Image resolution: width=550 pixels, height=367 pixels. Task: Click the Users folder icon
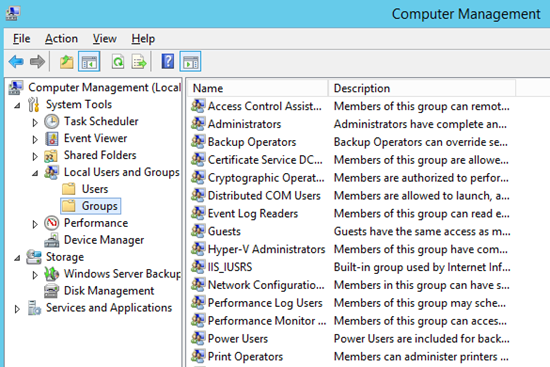point(69,189)
